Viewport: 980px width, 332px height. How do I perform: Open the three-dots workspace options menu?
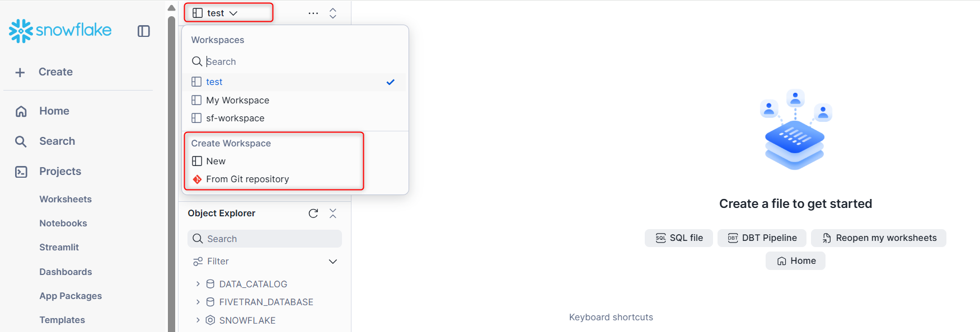(x=313, y=13)
